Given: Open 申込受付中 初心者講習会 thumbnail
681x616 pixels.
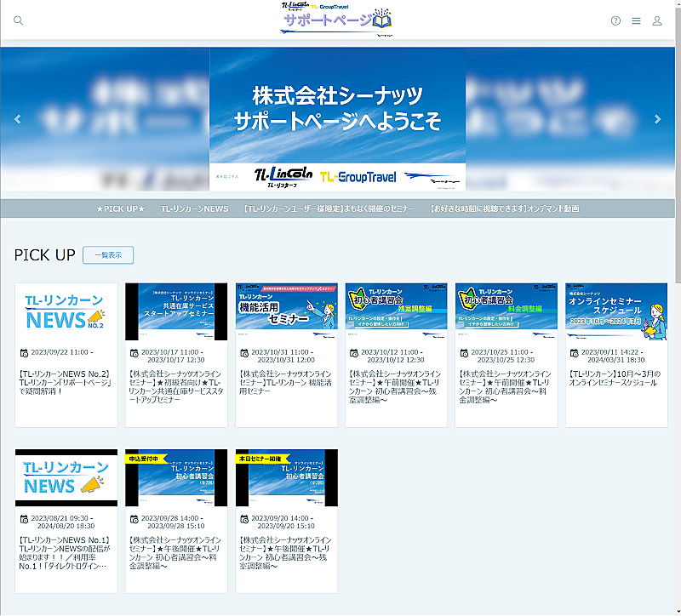Looking at the screenshot, I should click(176, 478).
